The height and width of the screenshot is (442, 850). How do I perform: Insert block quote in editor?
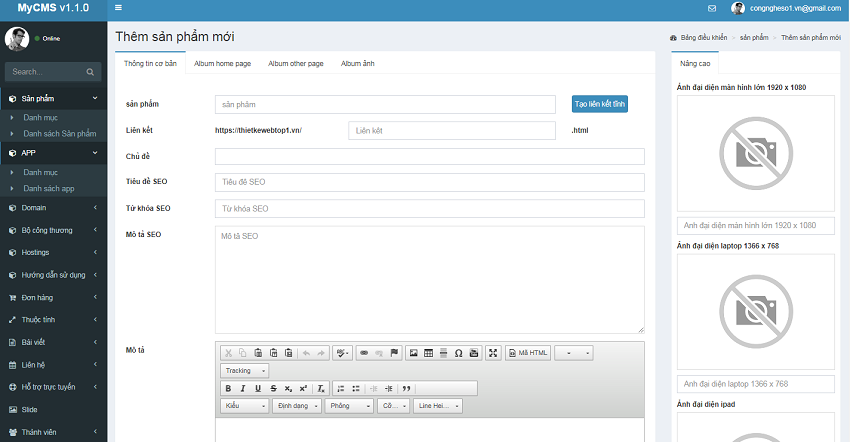(x=406, y=388)
